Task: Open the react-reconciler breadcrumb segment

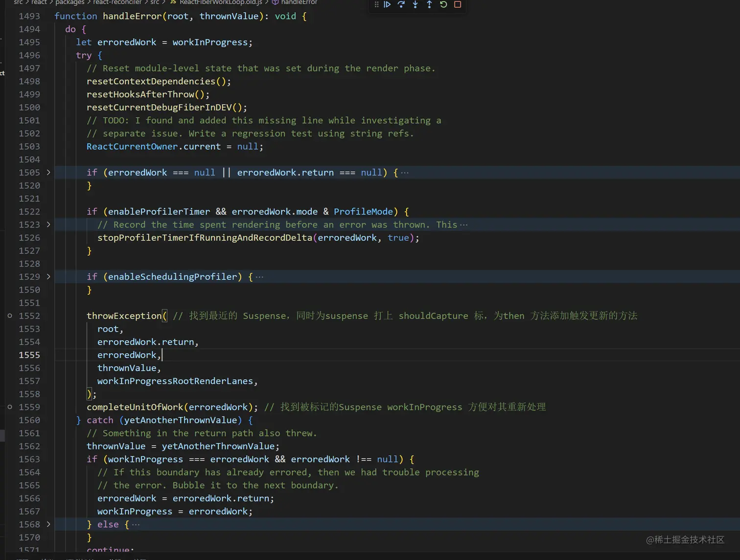Action: 117,2
